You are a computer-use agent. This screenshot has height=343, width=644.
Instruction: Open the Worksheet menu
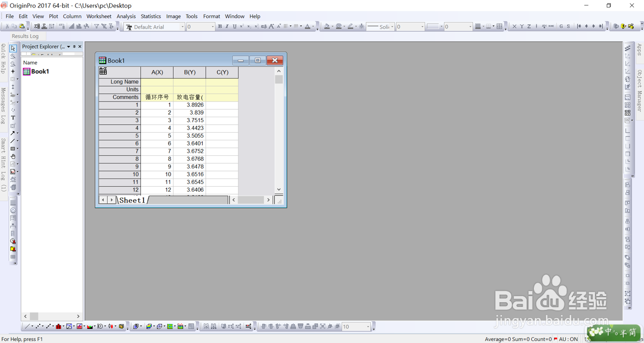(x=99, y=16)
